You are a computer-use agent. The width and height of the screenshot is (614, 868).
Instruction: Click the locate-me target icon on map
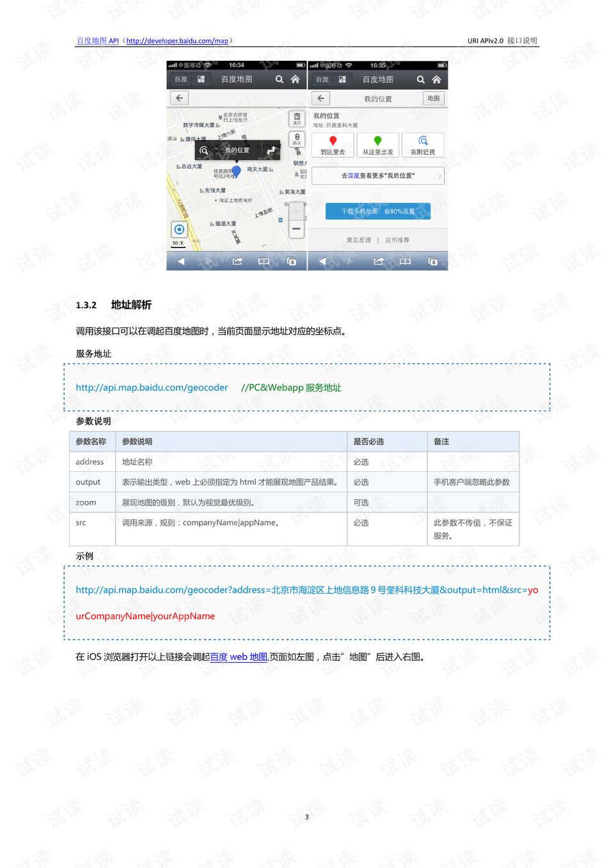point(179,229)
